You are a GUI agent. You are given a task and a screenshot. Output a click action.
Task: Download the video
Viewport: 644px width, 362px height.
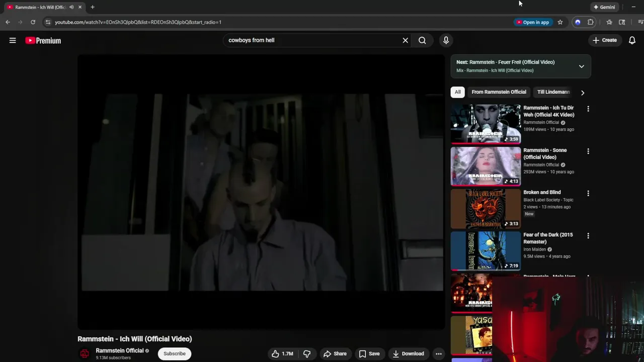408,353
